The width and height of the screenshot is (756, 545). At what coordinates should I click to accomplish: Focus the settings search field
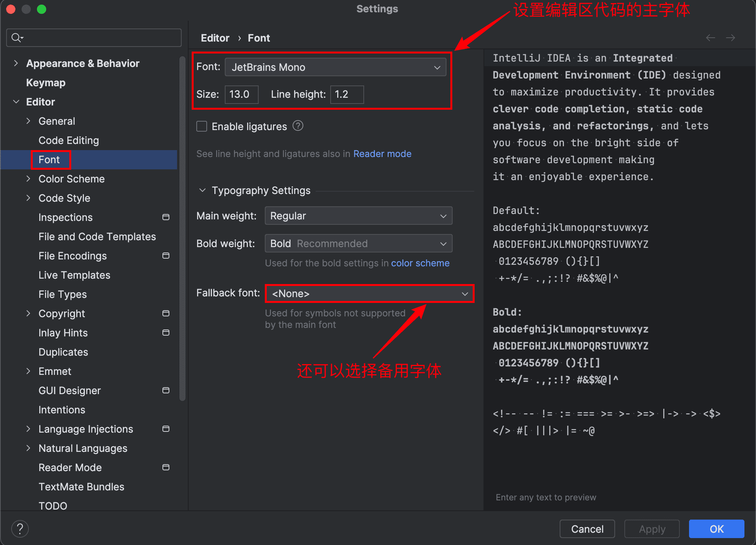pyautogui.click(x=94, y=38)
